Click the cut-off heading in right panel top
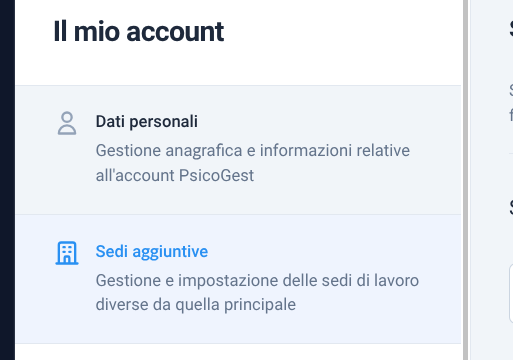 click(511, 29)
